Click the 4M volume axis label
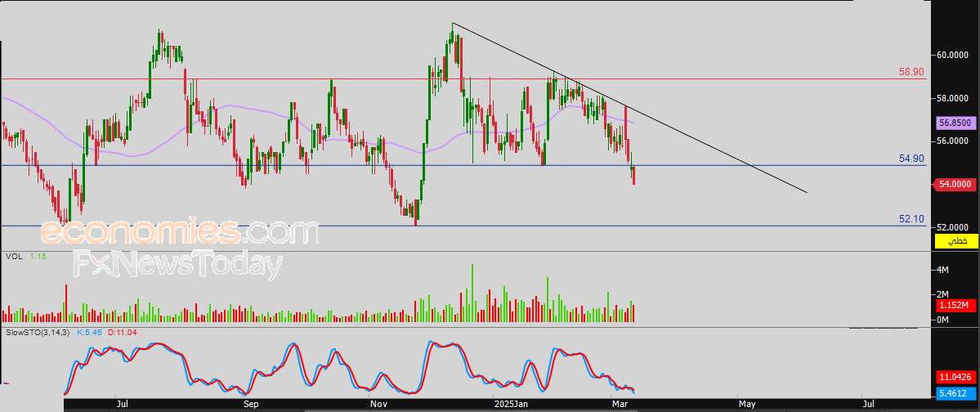The height and width of the screenshot is (412, 980). pyautogui.click(x=943, y=270)
